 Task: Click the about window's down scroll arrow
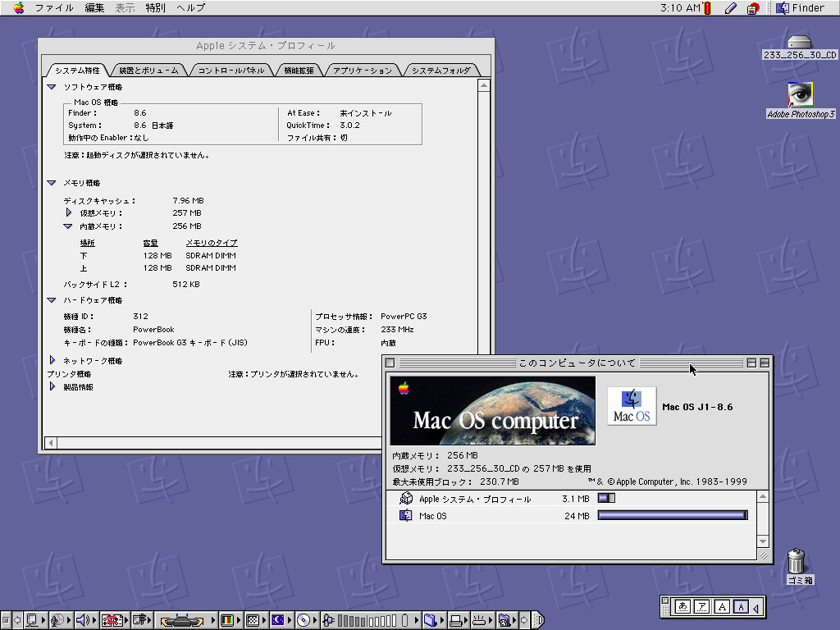[763, 541]
